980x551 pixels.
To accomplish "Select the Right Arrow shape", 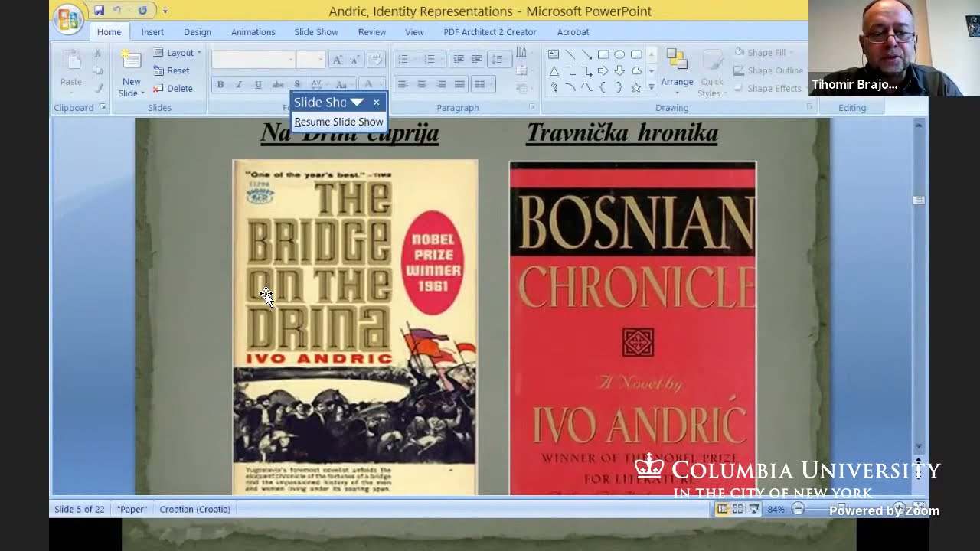I will 603,71.
